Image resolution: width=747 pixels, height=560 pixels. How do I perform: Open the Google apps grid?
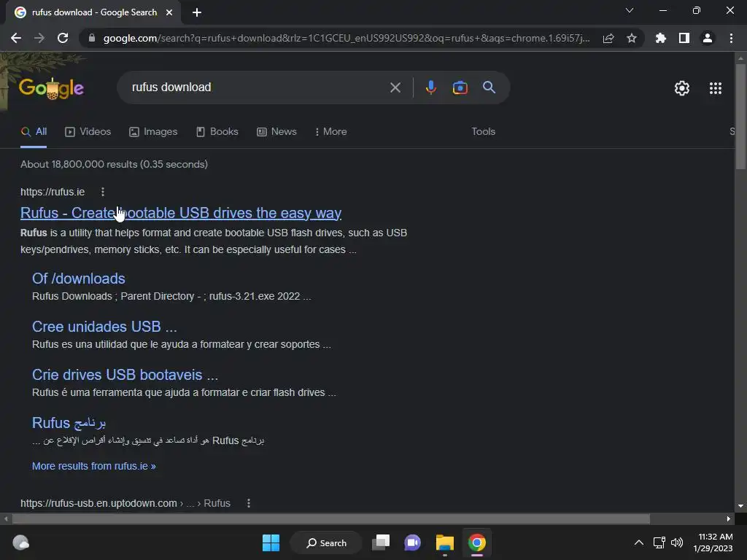[715, 88]
